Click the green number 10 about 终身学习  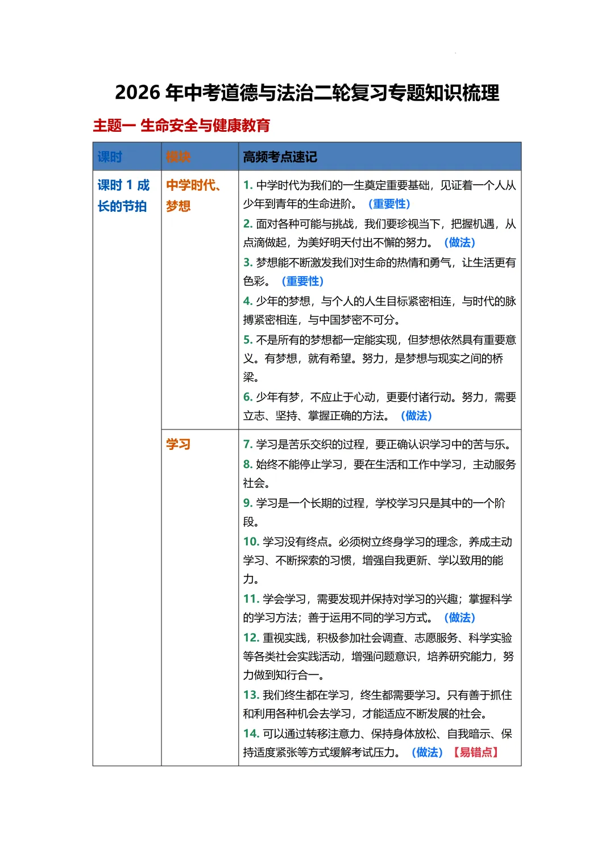click(x=250, y=542)
